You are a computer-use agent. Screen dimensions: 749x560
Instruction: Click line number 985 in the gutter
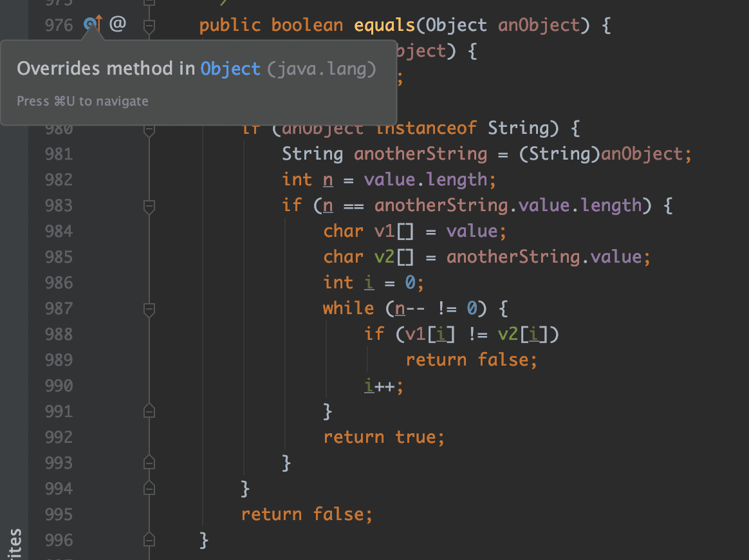click(59, 257)
